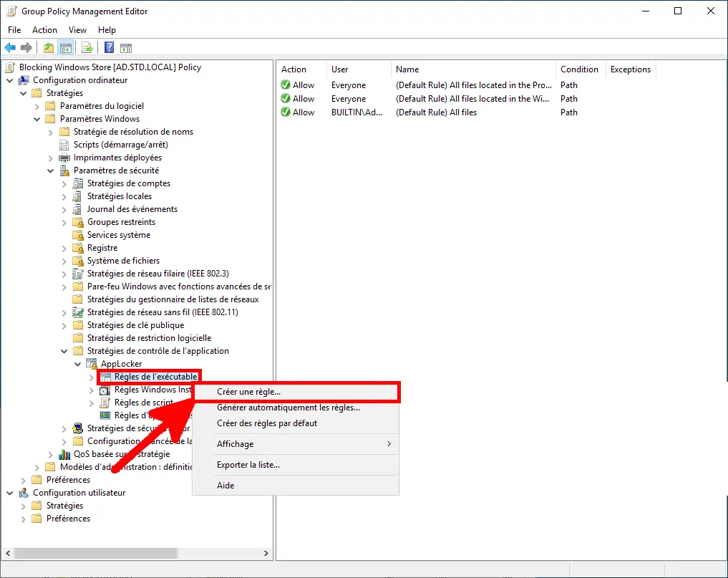Expand the Pare-feu Windows node

pyautogui.click(x=64, y=286)
